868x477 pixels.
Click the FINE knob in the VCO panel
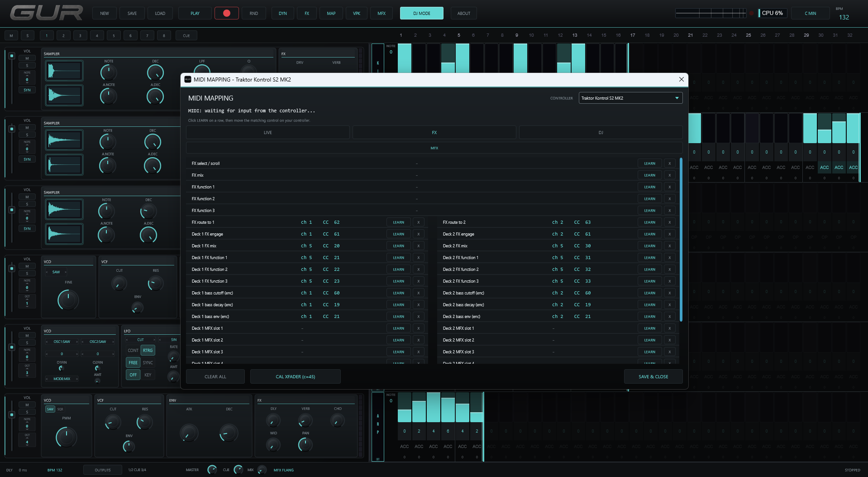[68, 300]
